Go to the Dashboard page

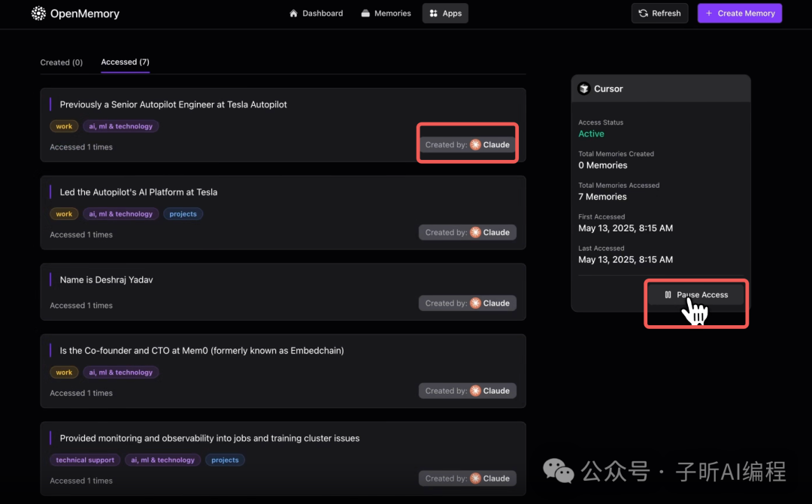point(316,14)
